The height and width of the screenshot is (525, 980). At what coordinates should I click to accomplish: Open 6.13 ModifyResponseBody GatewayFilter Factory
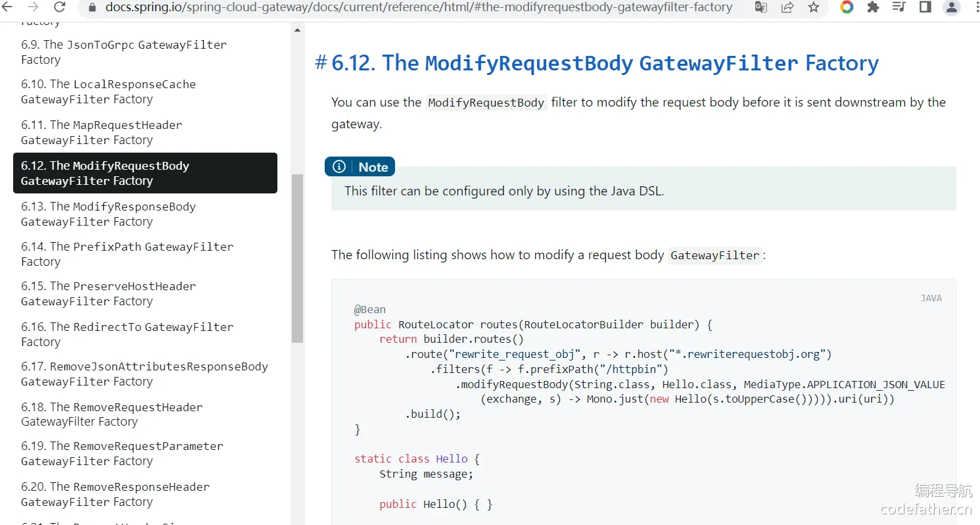pos(108,214)
